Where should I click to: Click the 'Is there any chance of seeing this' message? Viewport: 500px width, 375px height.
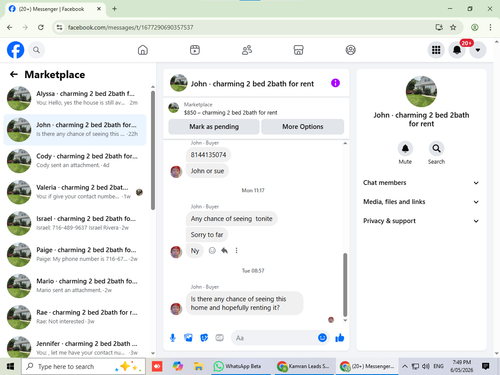(x=244, y=303)
